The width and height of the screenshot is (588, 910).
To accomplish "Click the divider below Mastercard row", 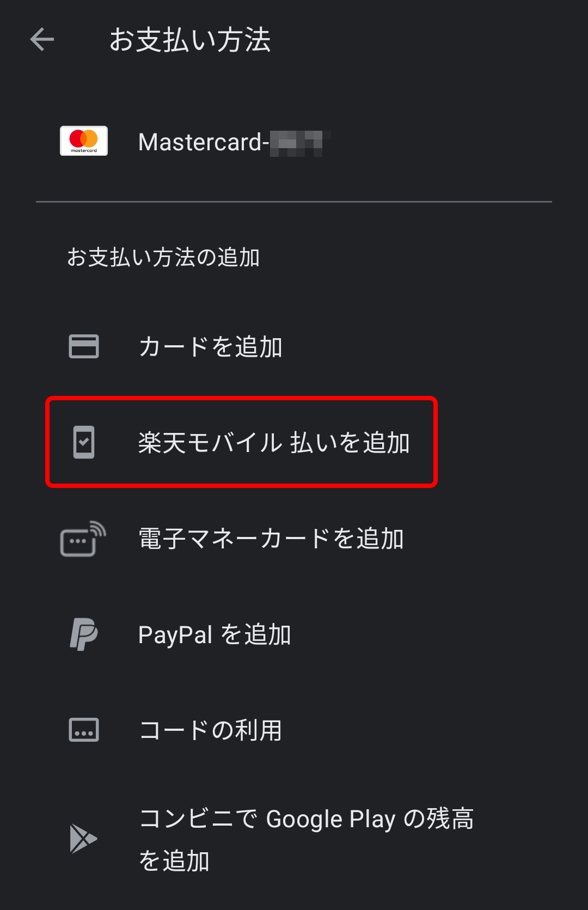I will (294, 201).
